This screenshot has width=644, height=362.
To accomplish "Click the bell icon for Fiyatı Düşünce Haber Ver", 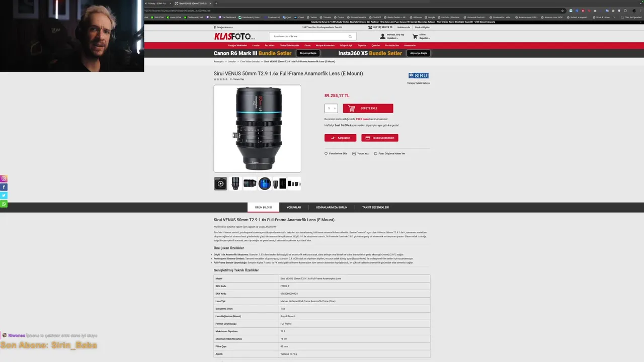I will click(375, 154).
